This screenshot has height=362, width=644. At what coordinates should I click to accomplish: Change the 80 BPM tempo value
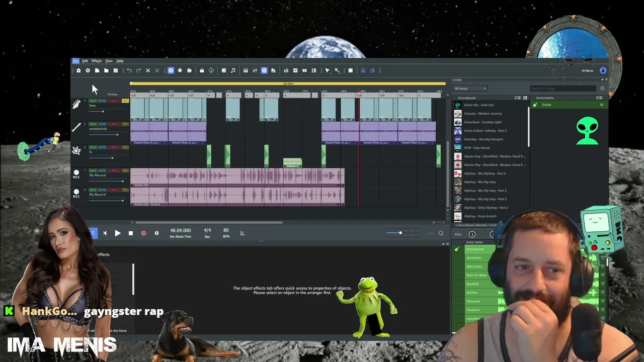click(x=226, y=230)
